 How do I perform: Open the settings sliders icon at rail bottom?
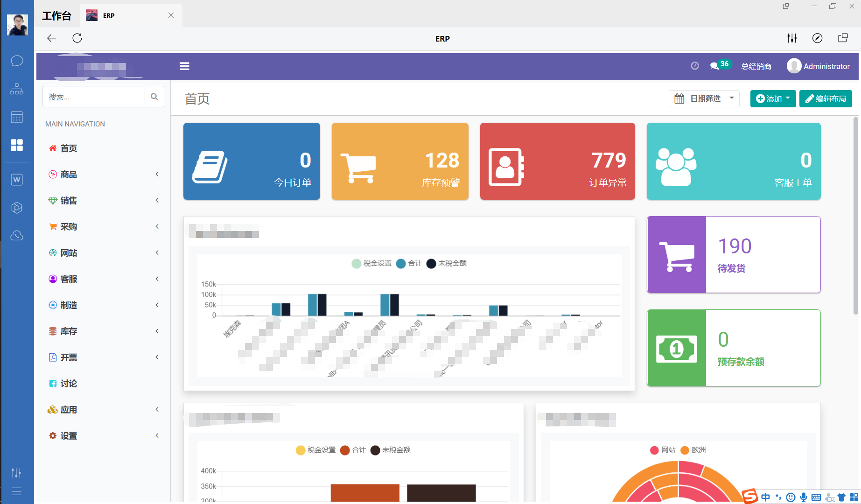tap(16, 473)
